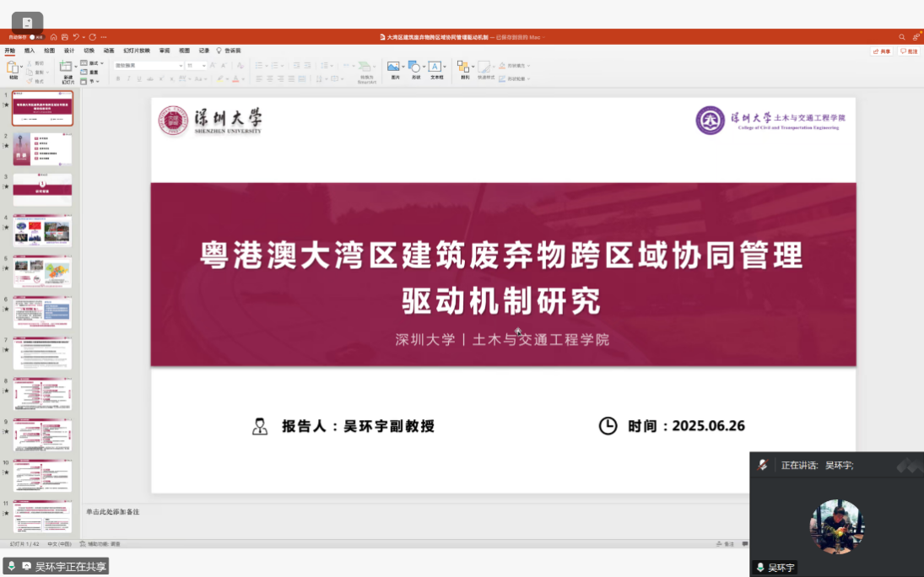This screenshot has width=924, height=577.
Task: Click the 重置 reset slide icon
Action: coord(89,72)
